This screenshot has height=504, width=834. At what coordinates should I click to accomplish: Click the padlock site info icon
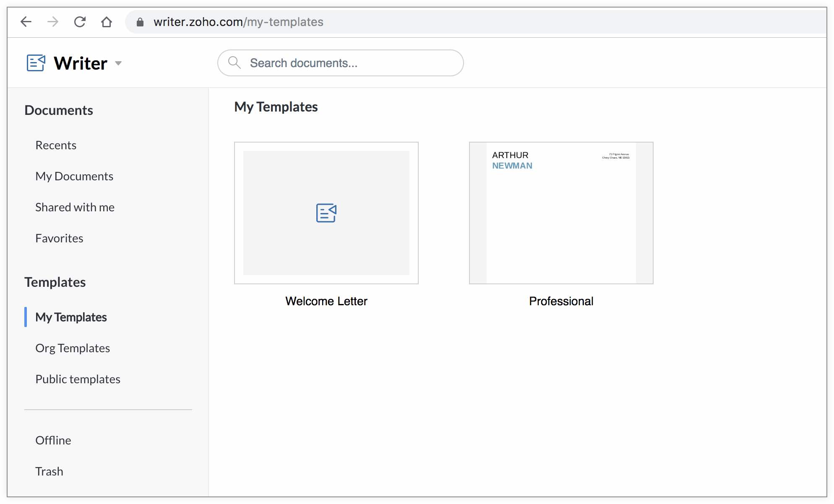tap(140, 22)
